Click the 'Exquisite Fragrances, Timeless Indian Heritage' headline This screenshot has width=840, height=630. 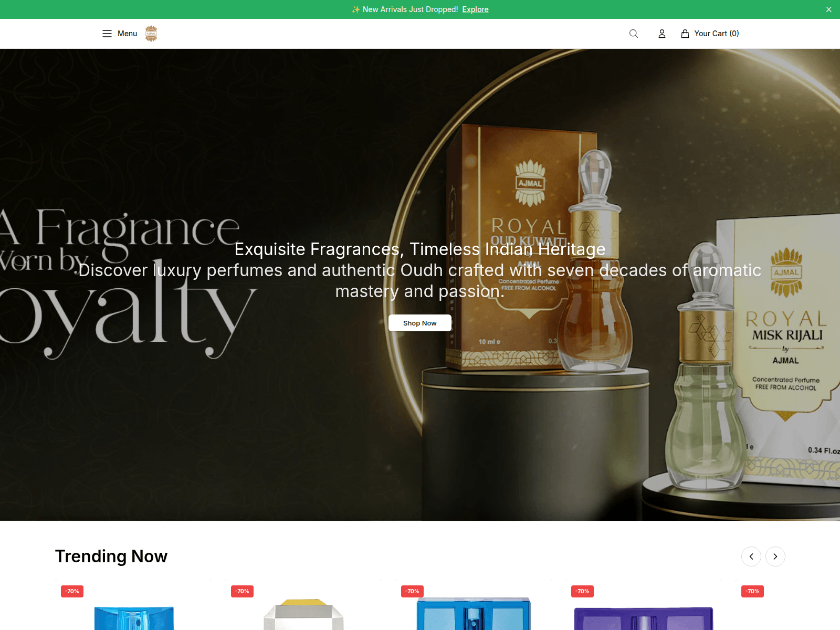click(x=420, y=249)
